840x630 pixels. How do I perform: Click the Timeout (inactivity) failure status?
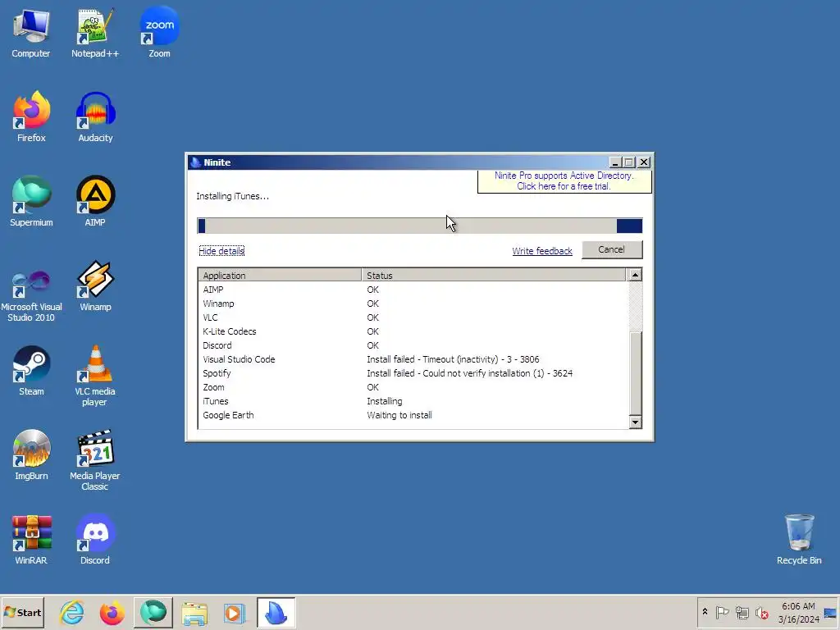pos(453,359)
